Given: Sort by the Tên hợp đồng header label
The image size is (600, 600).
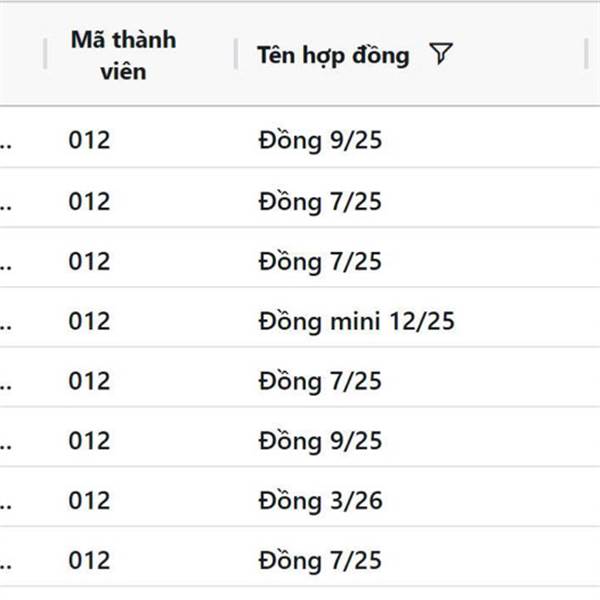Looking at the screenshot, I should point(333,55).
